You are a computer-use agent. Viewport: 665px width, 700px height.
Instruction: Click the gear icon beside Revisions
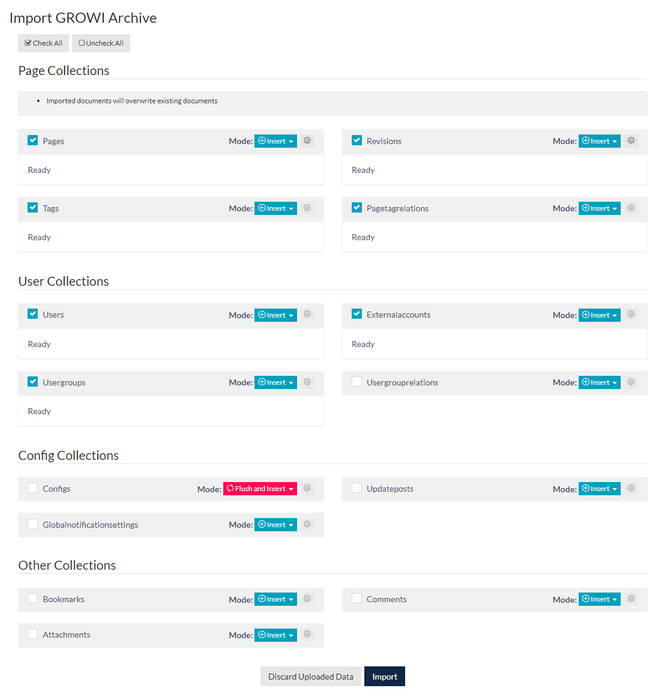point(631,141)
